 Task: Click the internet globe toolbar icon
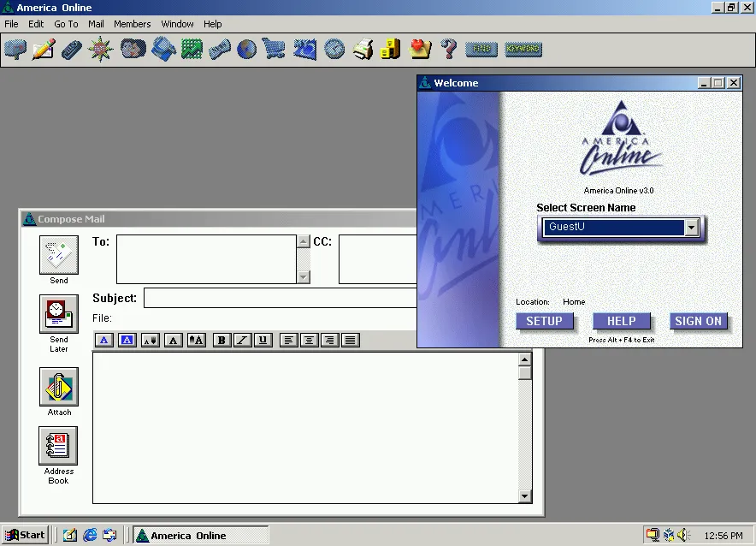coord(247,49)
